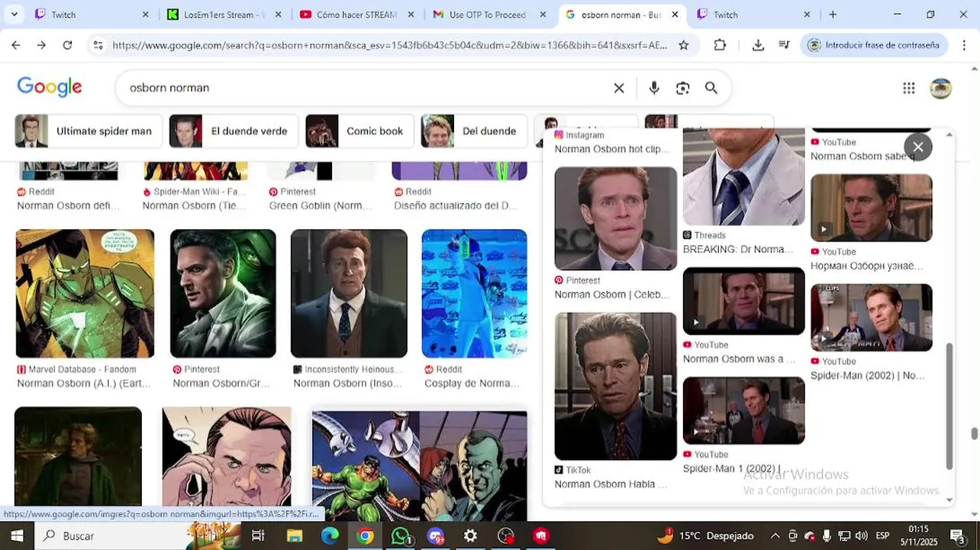This screenshot has width=980, height=550.
Task: Open the Chrome extensions puzzle icon
Action: click(x=720, y=45)
